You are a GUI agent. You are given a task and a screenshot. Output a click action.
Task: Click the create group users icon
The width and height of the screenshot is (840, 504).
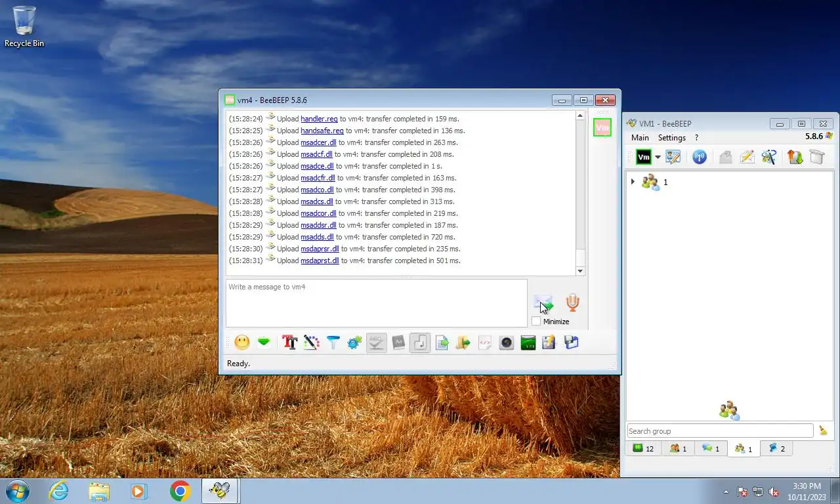pos(768,157)
